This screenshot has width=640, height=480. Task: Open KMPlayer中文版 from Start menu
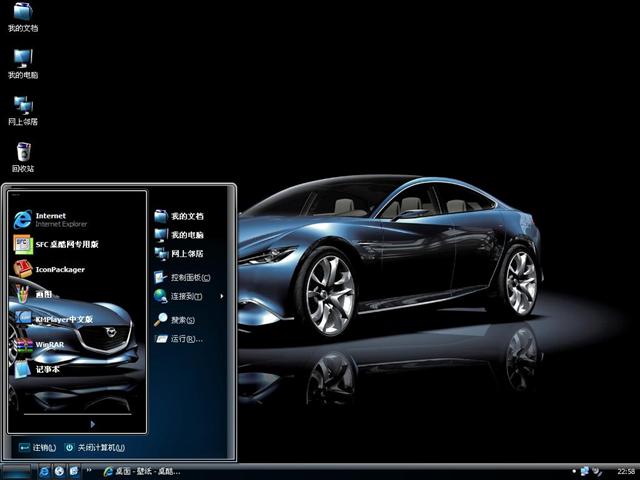click(x=60, y=319)
